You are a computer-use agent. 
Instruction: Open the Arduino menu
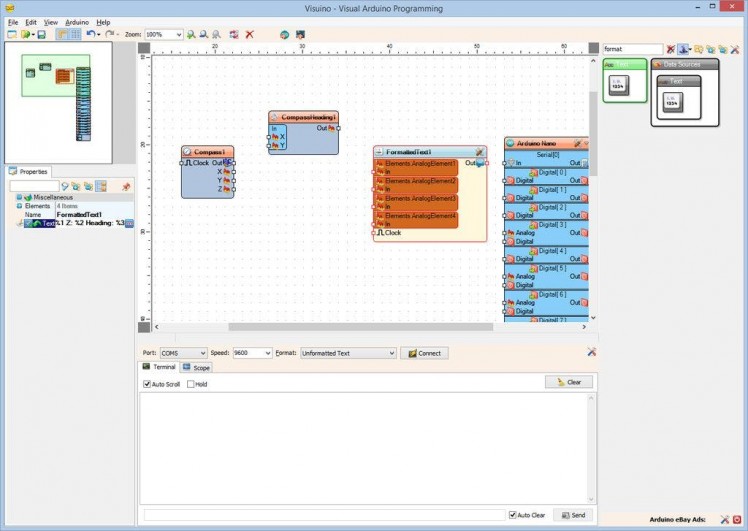tap(77, 22)
